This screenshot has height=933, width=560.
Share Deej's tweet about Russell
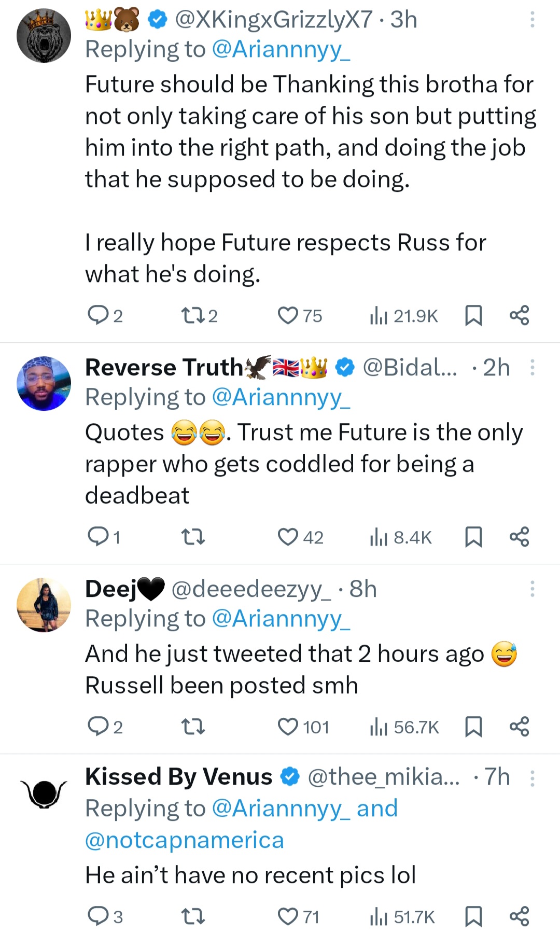tap(519, 727)
